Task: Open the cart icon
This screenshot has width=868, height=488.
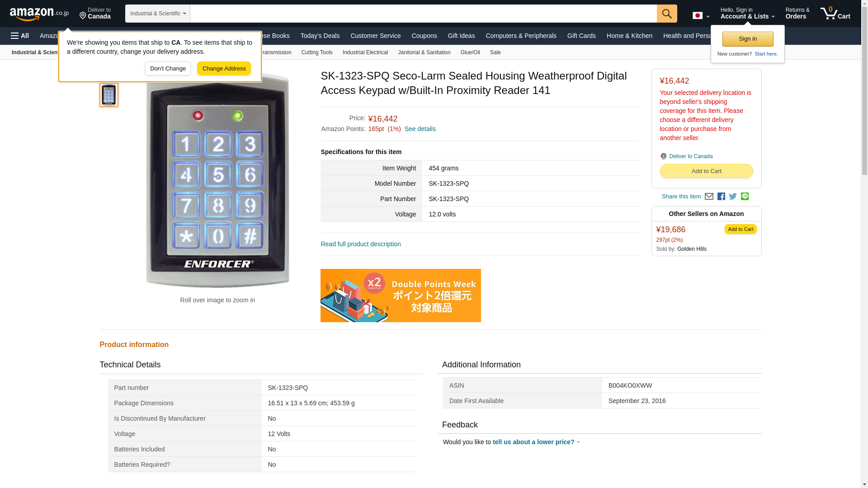Action: pos(835,14)
